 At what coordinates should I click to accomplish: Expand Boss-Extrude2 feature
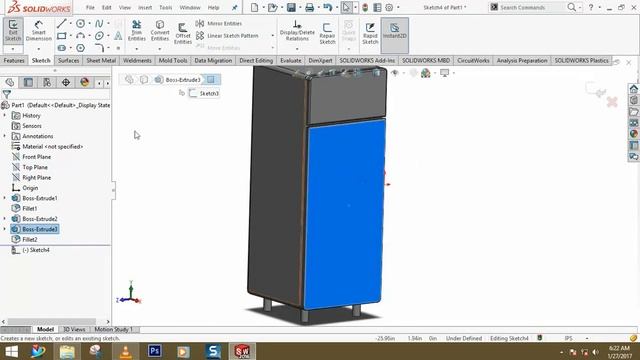pos(4,219)
